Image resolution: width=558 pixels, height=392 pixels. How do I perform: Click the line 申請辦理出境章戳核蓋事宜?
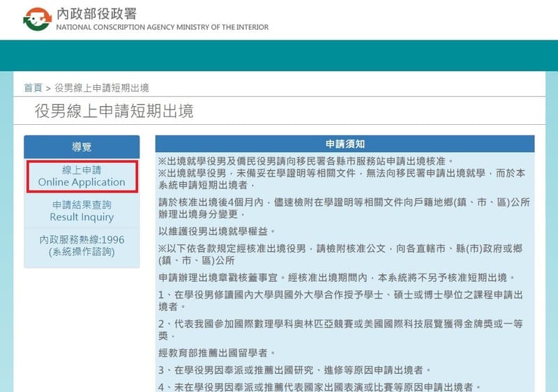(336, 278)
